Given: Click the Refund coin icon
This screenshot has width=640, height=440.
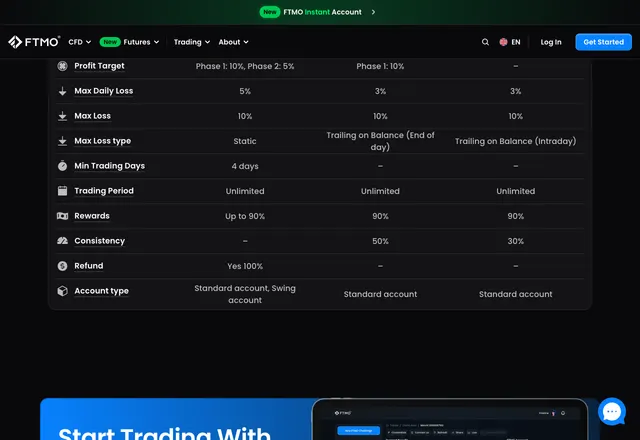Looking at the screenshot, I should [62, 266].
